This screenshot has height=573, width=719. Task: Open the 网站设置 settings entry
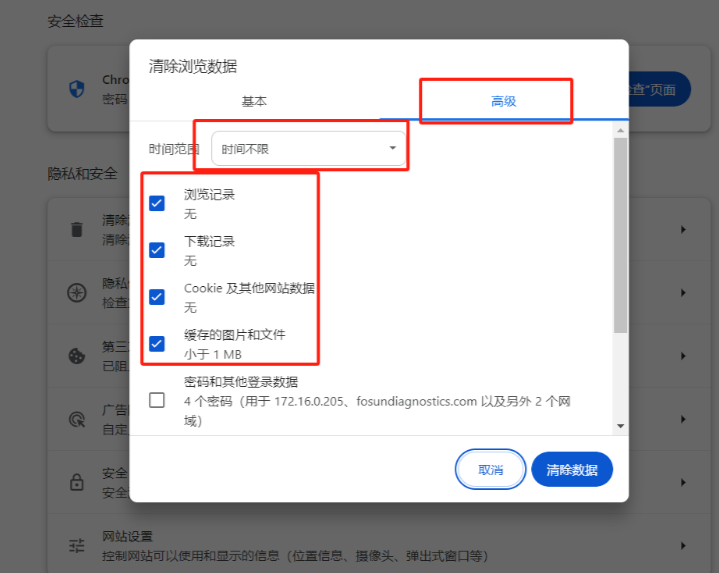tap(379, 545)
